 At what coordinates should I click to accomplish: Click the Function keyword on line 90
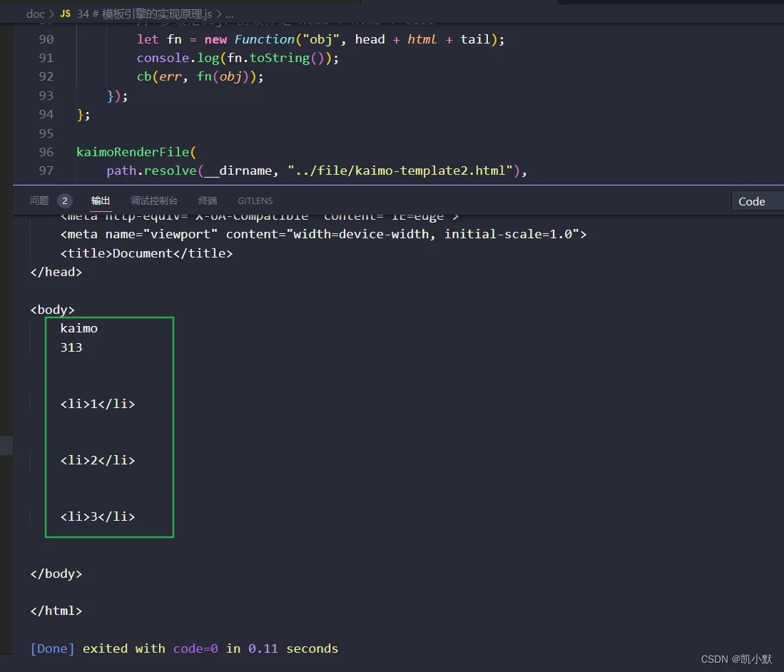point(264,40)
